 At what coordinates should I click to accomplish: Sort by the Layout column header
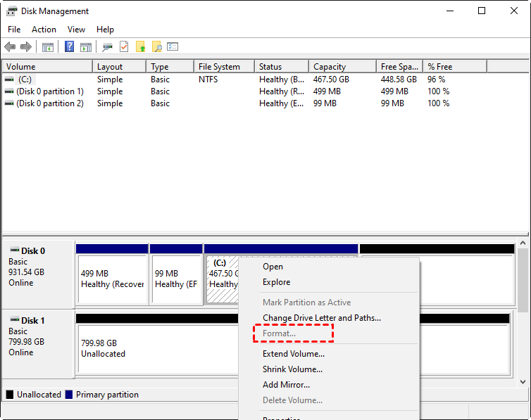point(120,67)
